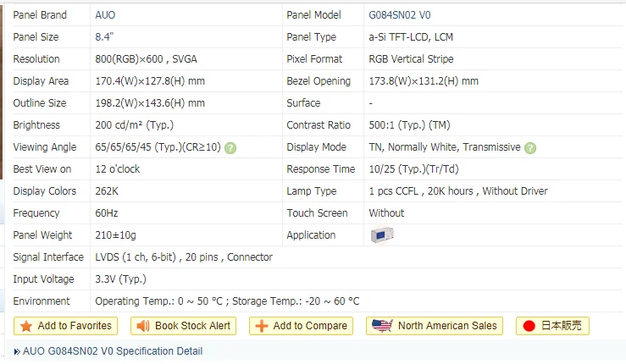Click the G084SN02 V0 panel model value
The width and height of the screenshot is (626, 364).
pos(400,15)
